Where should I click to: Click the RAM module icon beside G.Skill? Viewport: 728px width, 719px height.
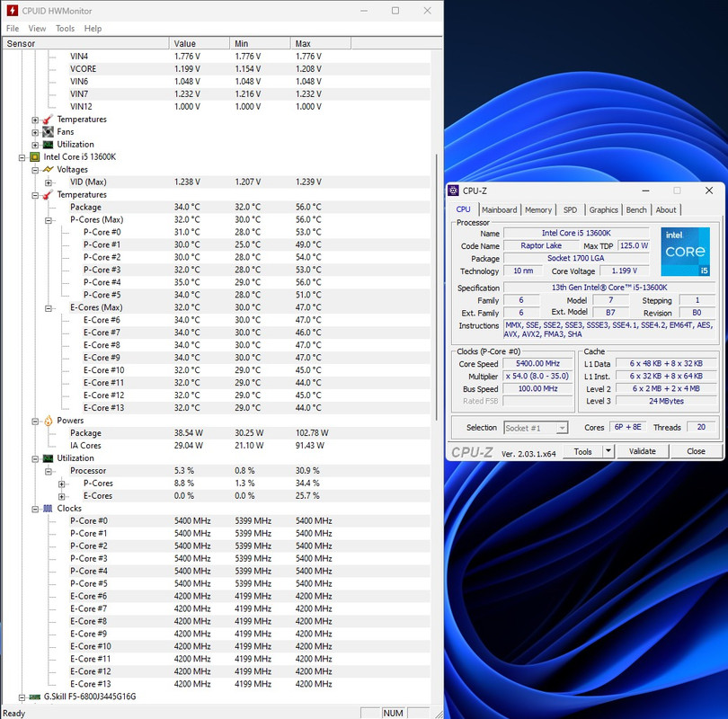coord(35,697)
